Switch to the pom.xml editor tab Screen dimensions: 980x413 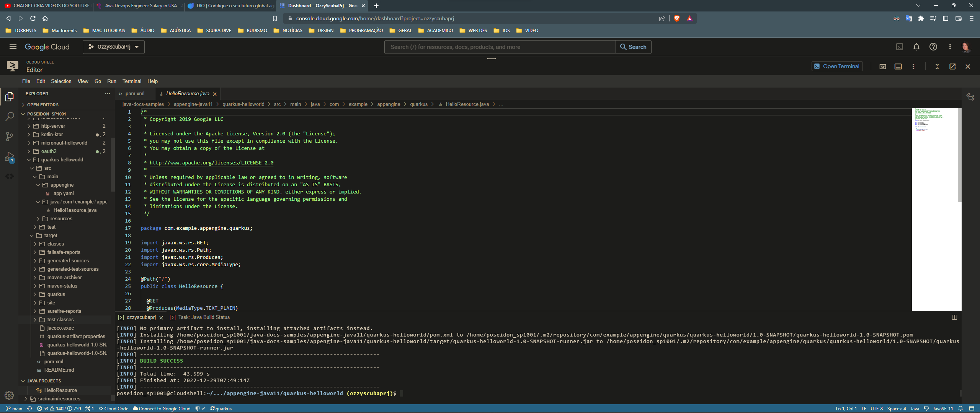tap(135, 94)
